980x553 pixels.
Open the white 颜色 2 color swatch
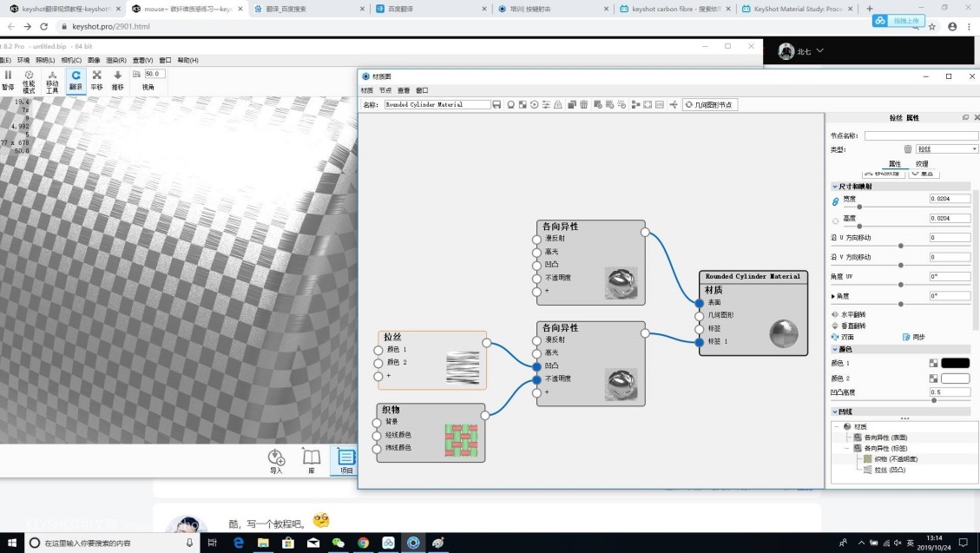point(955,379)
